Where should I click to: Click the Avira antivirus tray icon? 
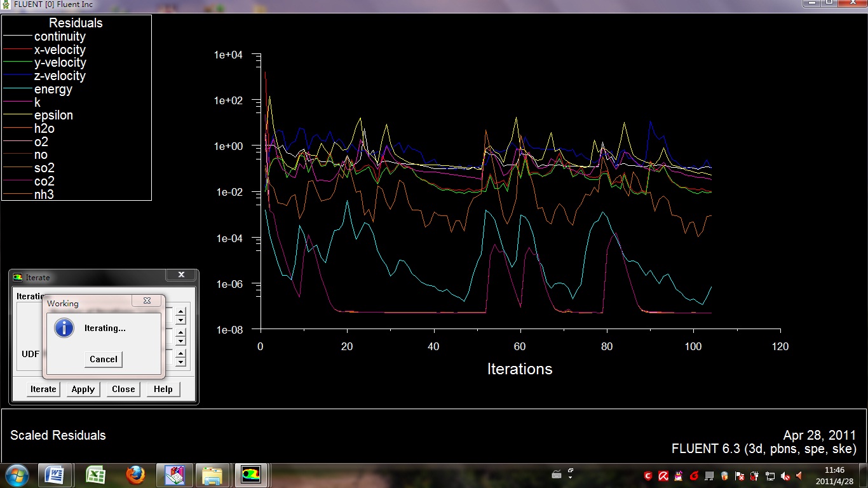tap(663, 476)
